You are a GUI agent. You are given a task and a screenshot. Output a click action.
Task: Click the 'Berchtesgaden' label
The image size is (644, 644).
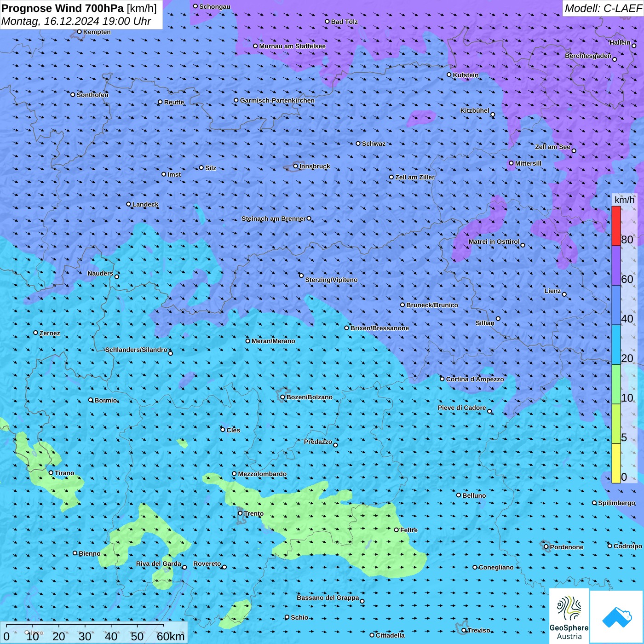pos(588,56)
